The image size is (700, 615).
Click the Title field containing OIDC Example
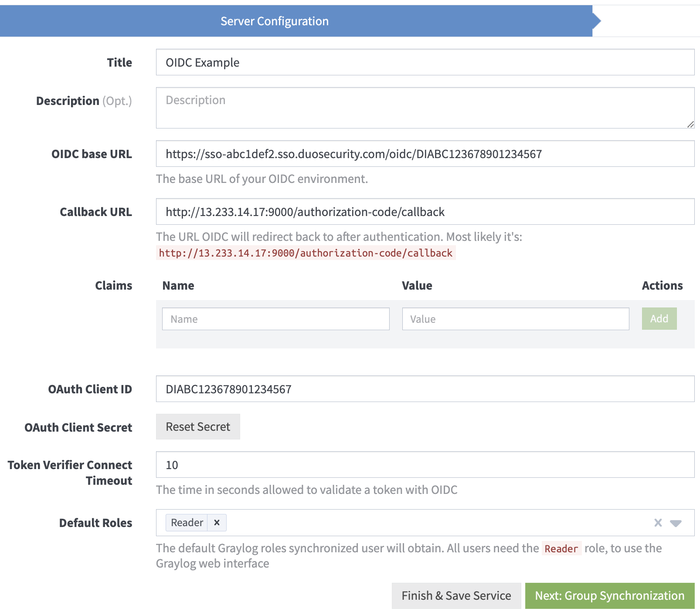pos(425,62)
